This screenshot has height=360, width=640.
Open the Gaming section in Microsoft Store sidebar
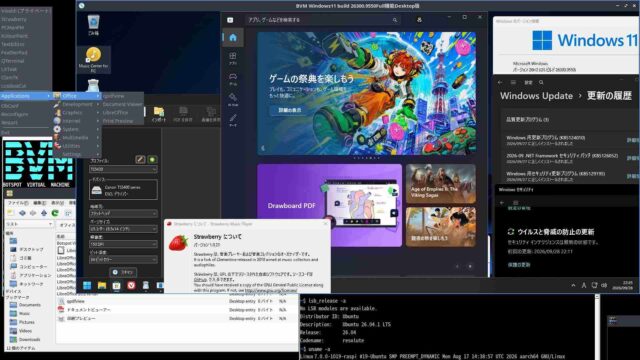[x=233, y=79]
